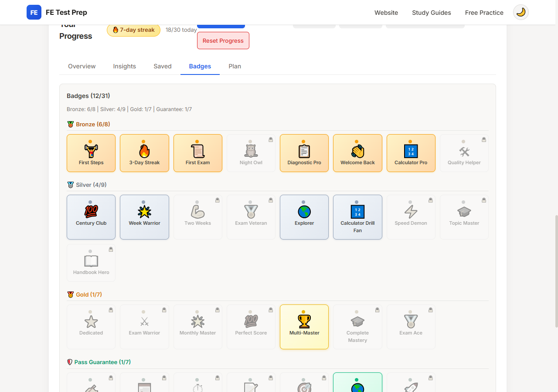Click the locked Perfect Score badge

click(x=251, y=327)
